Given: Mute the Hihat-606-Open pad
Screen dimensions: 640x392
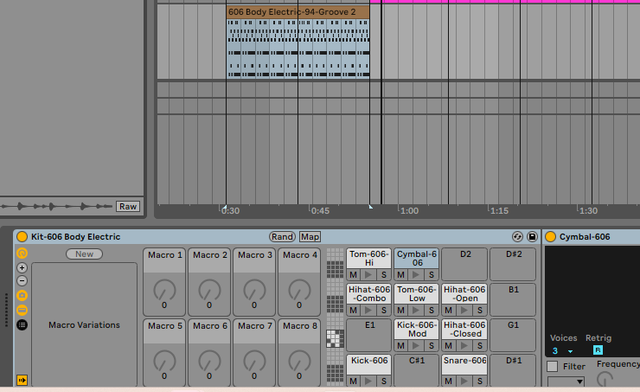Looking at the screenshot, I should [x=449, y=310].
